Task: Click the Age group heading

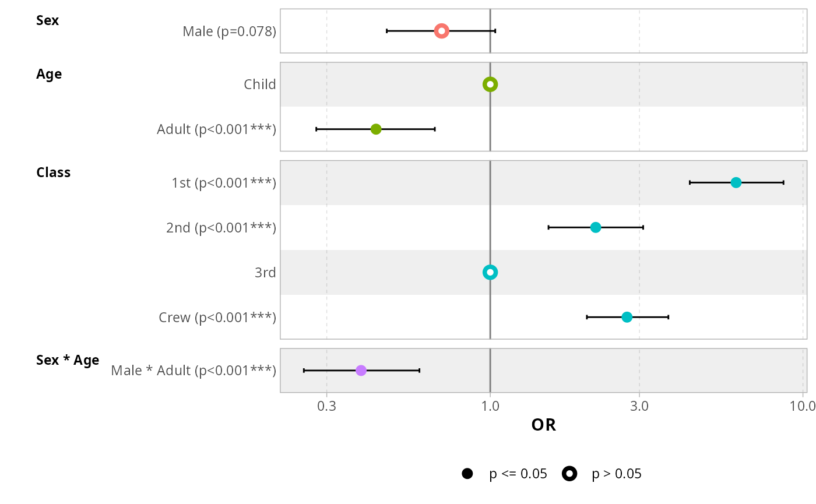Action: (49, 74)
